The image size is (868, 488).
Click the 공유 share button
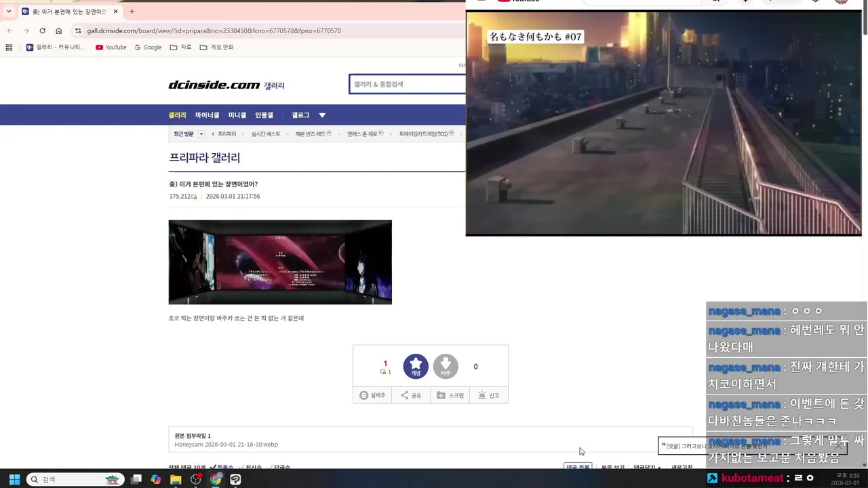pyautogui.click(x=411, y=395)
